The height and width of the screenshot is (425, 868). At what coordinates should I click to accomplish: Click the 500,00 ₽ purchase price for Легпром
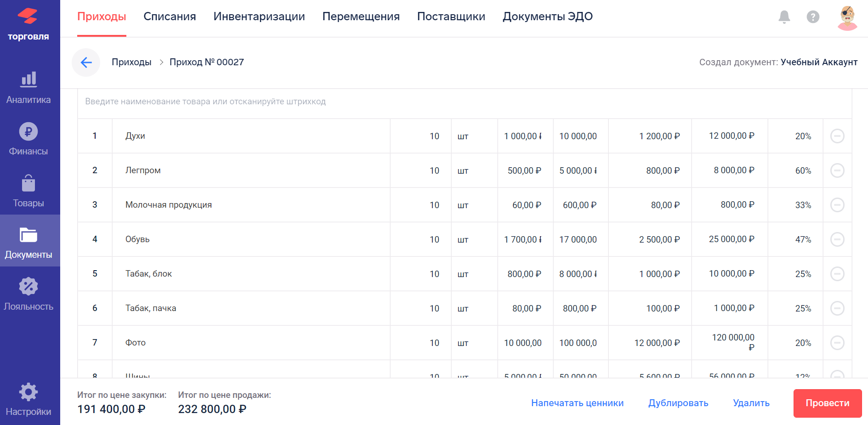524,170
